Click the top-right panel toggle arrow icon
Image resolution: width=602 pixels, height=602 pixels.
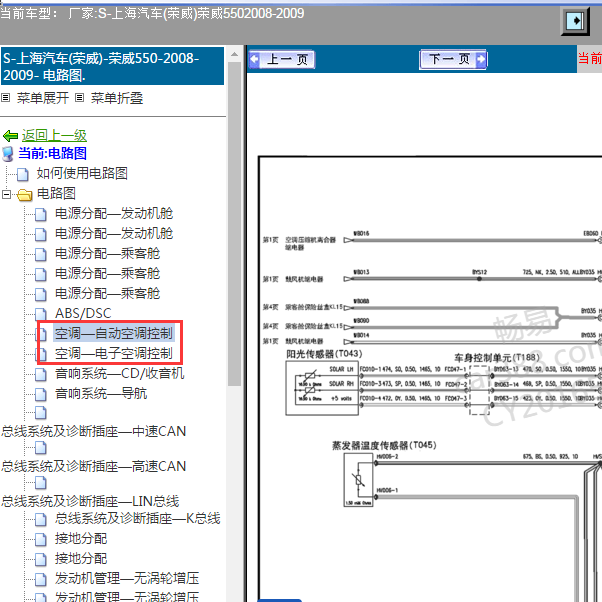click(575, 21)
